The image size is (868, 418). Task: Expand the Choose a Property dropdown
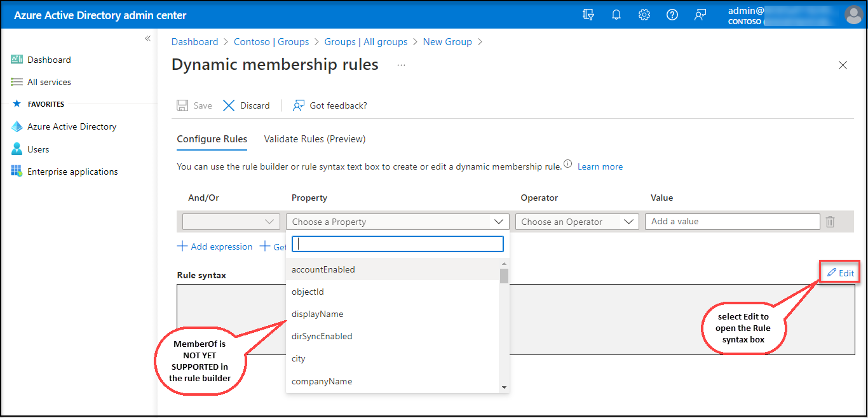tap(397, 222)
